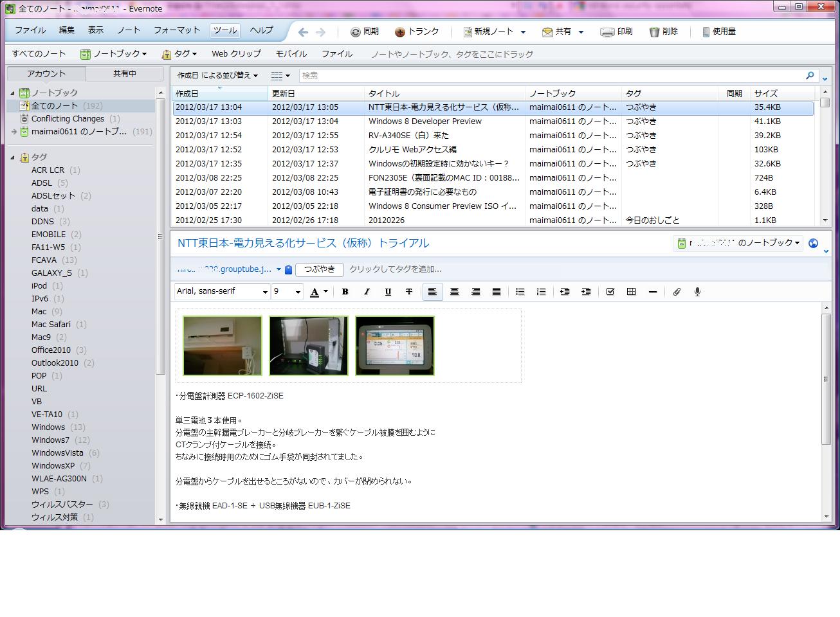
Task: Insert a horizontal rule
Action: click(x=652, y=292)
